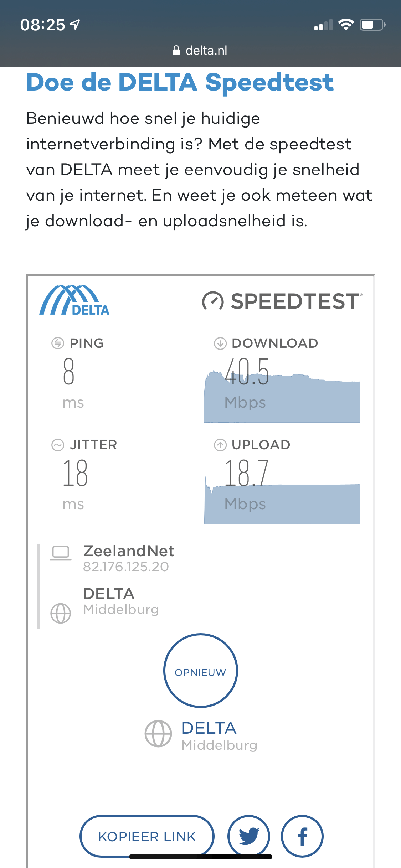Tap the delta.nl address bar
Image resolution: width=401 pixels, height=868 pixels.
(x=200, y=51)
